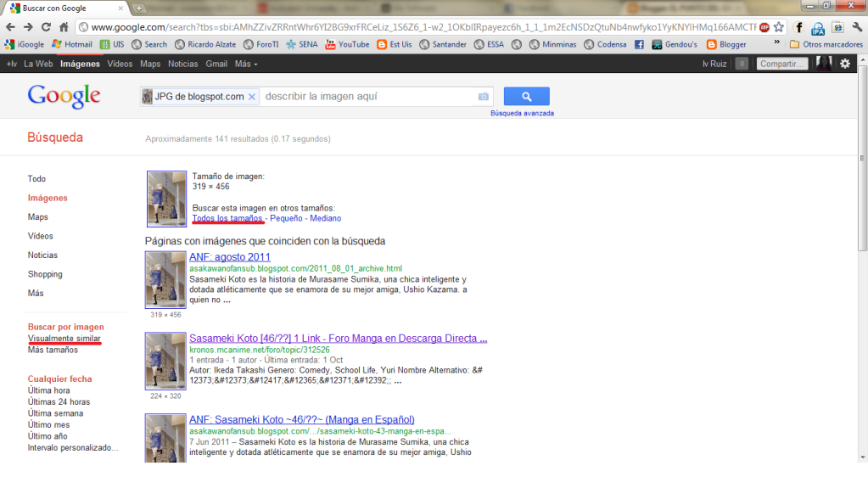
Task: Open the ForoTI bookmark
Action: coord(261,44)
